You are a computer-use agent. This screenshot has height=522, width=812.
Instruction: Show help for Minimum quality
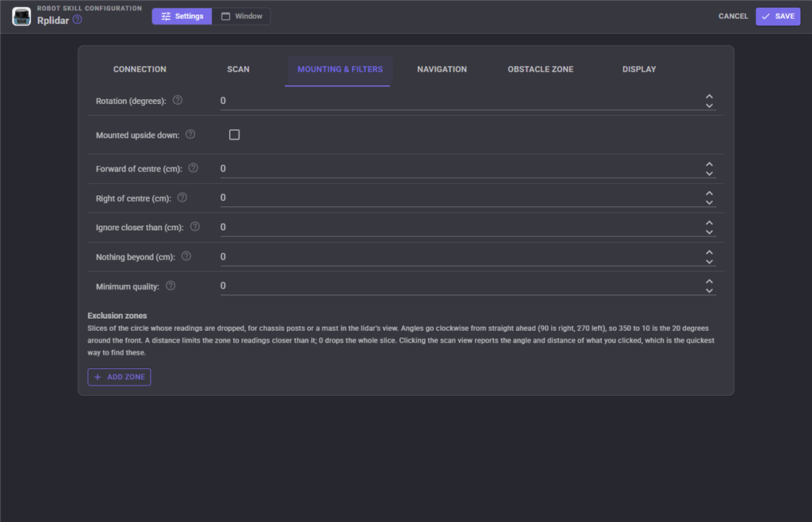coord(170,286)
